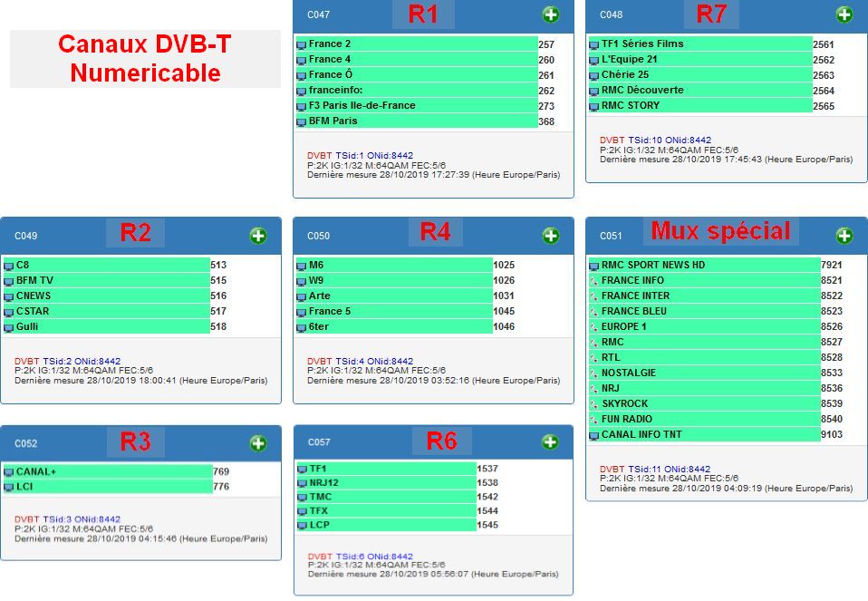Select the Chérie 25 channel row
This screenshot has width=868, height=601.
point(700,74)
